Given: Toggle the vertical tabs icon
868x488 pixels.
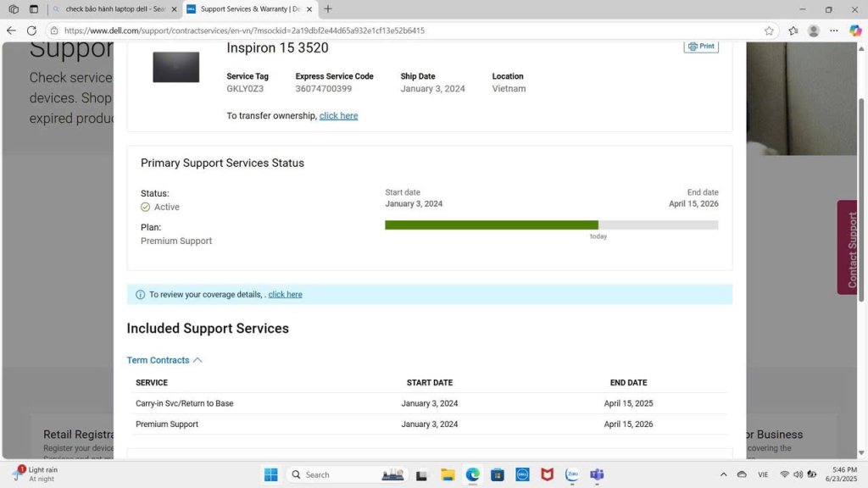Looking at the screenshot, I should click(x=34, y=8).
